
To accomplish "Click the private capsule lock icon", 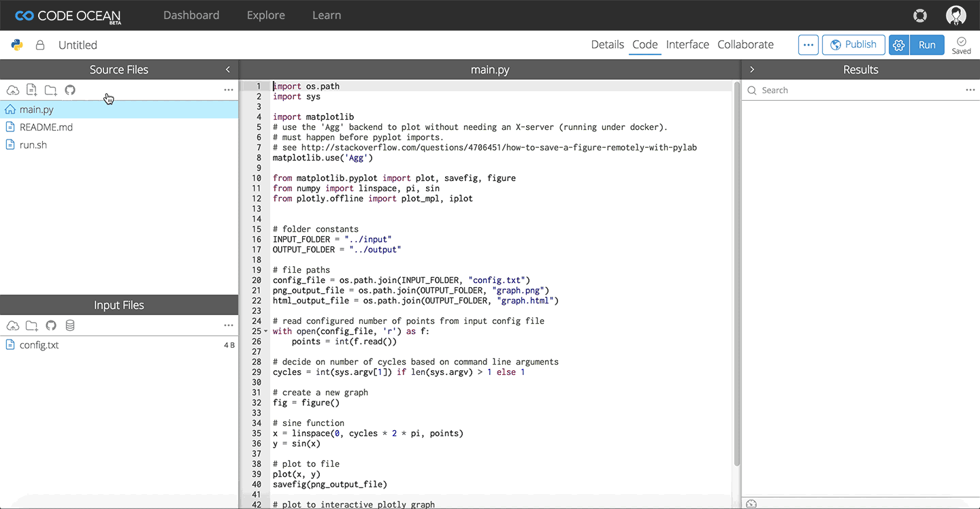I will 39,44.
